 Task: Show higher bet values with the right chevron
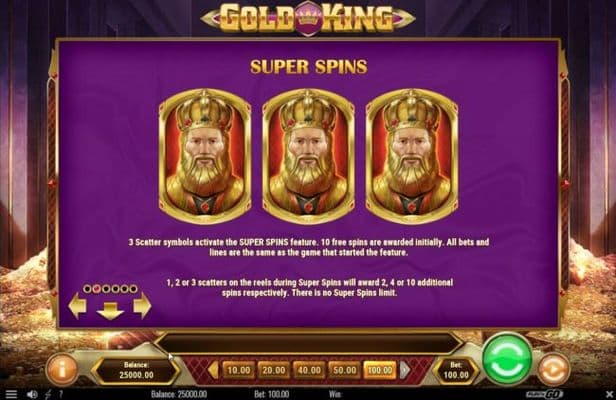pyautogui.click(x=405, y=370)
